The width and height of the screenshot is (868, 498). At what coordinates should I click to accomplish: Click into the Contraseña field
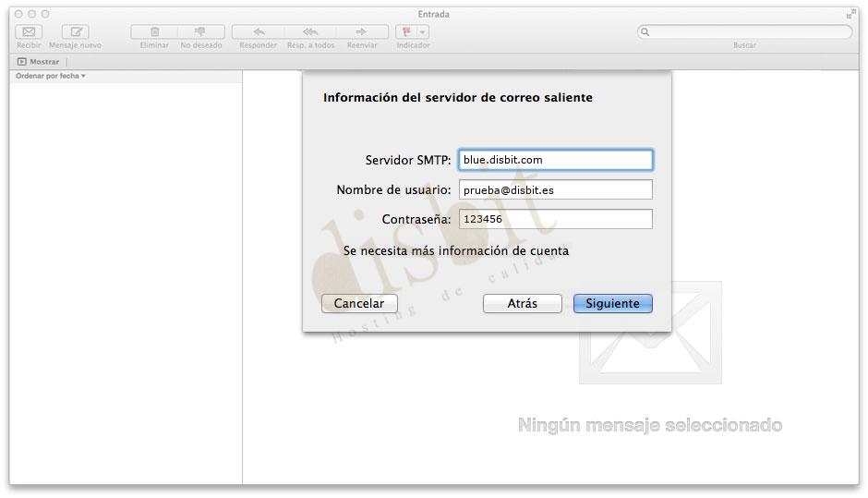pyautogui.click(x=555, y=219)
